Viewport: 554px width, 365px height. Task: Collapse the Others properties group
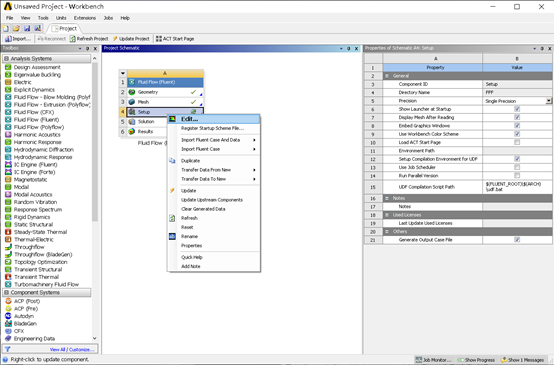387,231
